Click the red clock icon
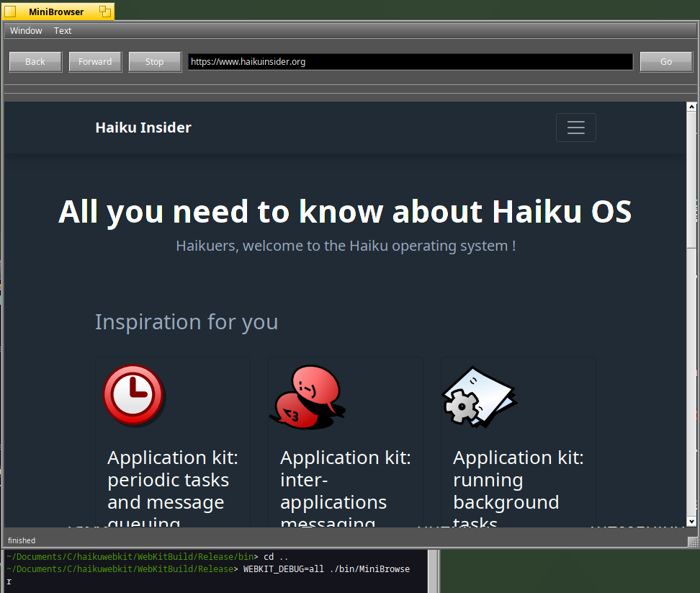700x593 pixels. (133, 395)
